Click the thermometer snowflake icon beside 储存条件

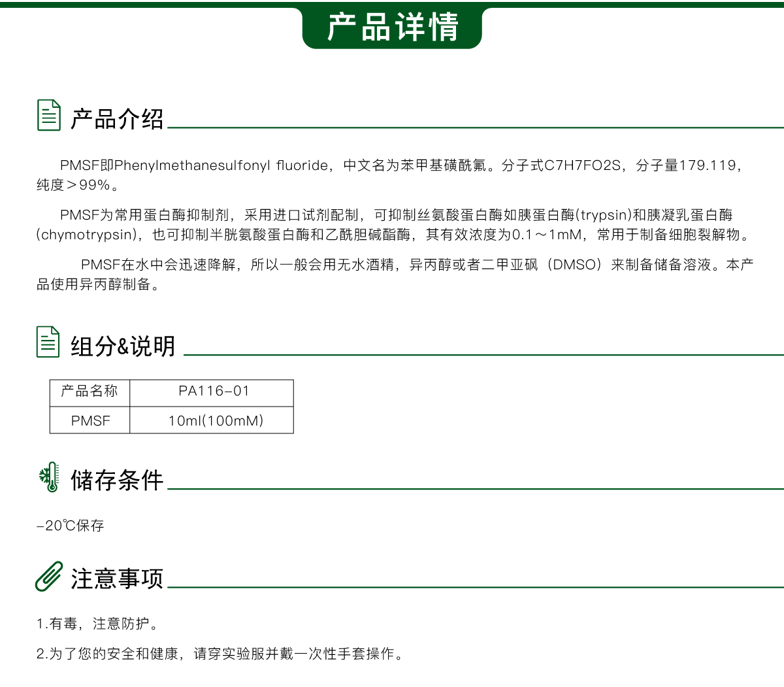tap(49, 477)
